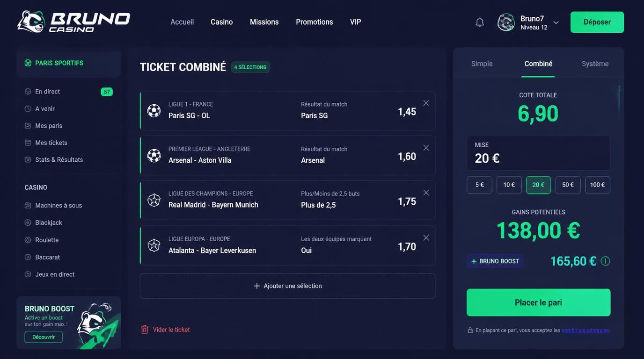
Task: Click the football icon for Arsenal - Aston Villa
Action: tap(154, 156)
